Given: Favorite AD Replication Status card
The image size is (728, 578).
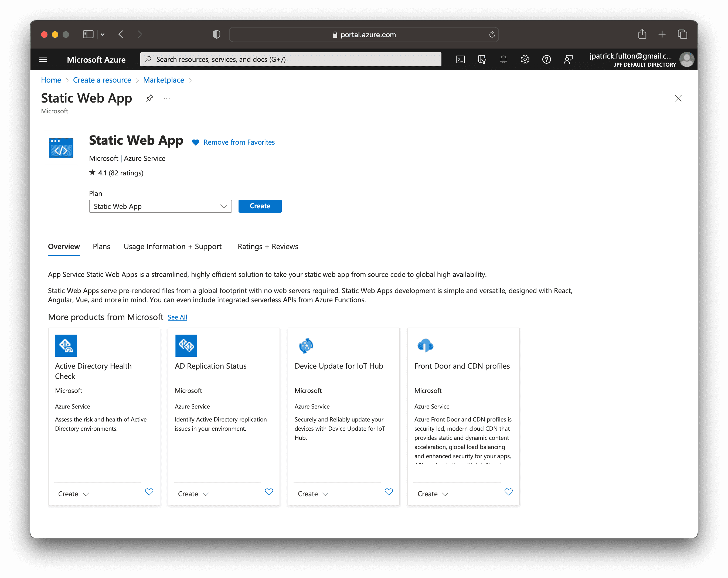Looking at the screenshot, I should (269, 492).
